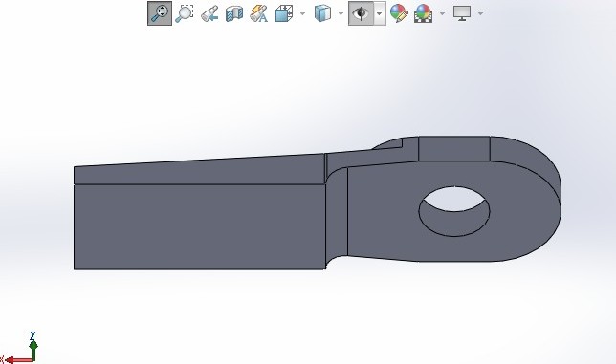
Task: Click the Zoom to Fit icon
Action: [160, 13]
